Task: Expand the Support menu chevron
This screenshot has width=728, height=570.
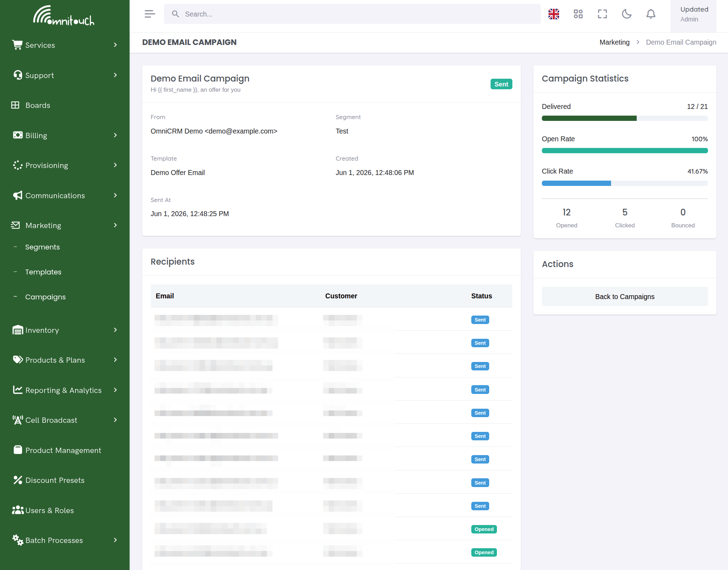Action: pos(115,75)
